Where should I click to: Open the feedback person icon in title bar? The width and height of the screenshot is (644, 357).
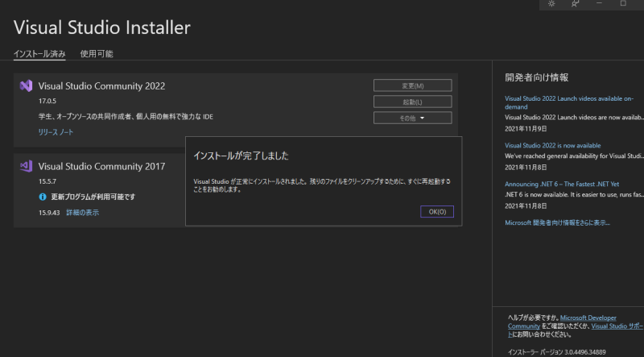point(575,4)
